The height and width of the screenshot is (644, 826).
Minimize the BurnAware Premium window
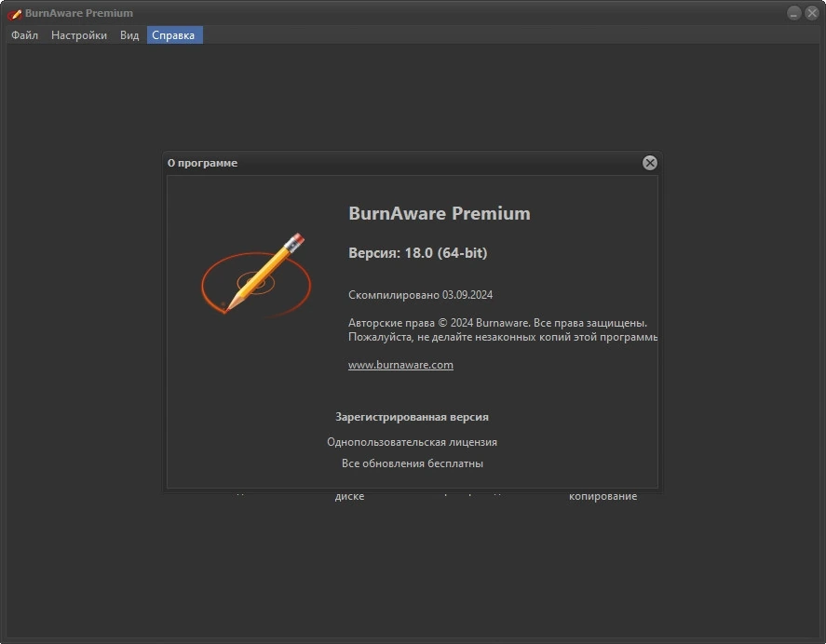coord(793,13)
